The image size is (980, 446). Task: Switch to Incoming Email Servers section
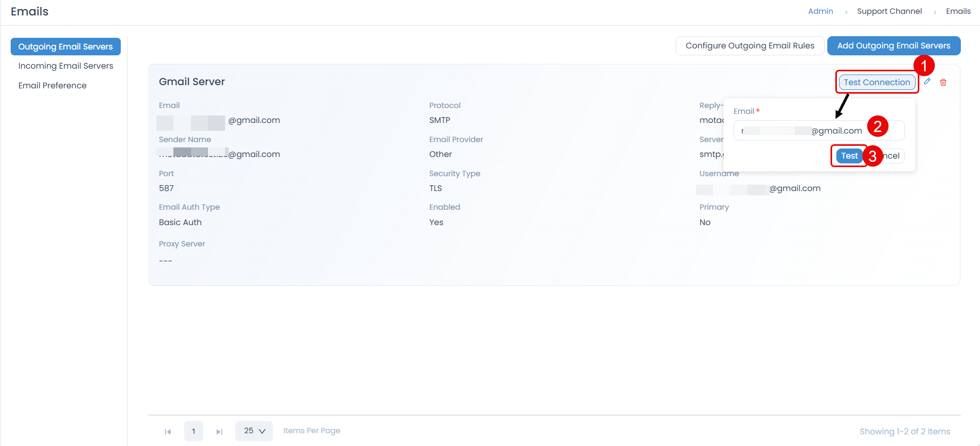[65, 66]
